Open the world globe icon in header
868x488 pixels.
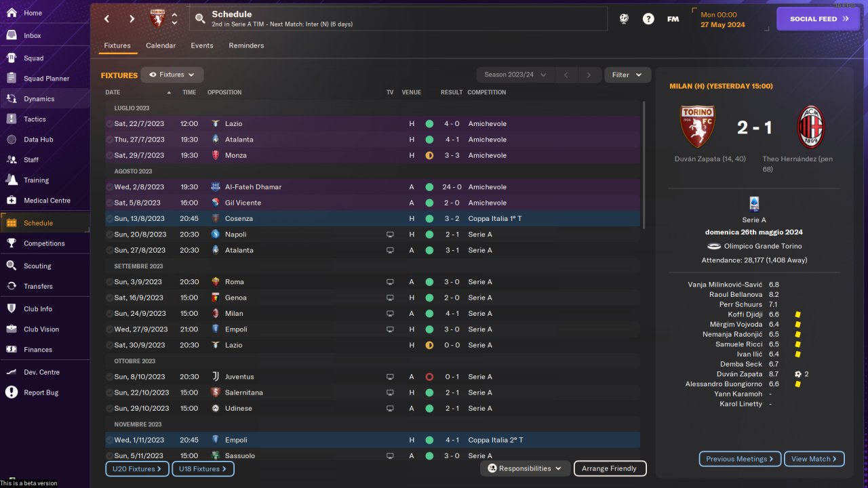coord(624,19)
